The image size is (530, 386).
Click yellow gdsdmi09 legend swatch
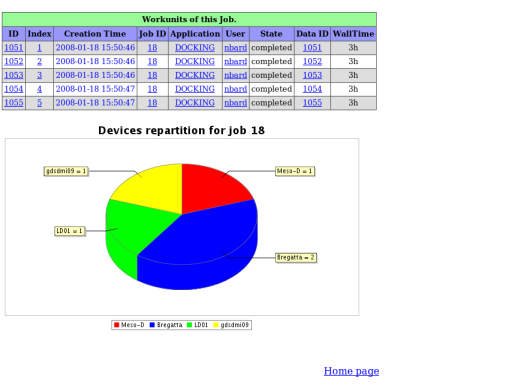click(216, 325)
